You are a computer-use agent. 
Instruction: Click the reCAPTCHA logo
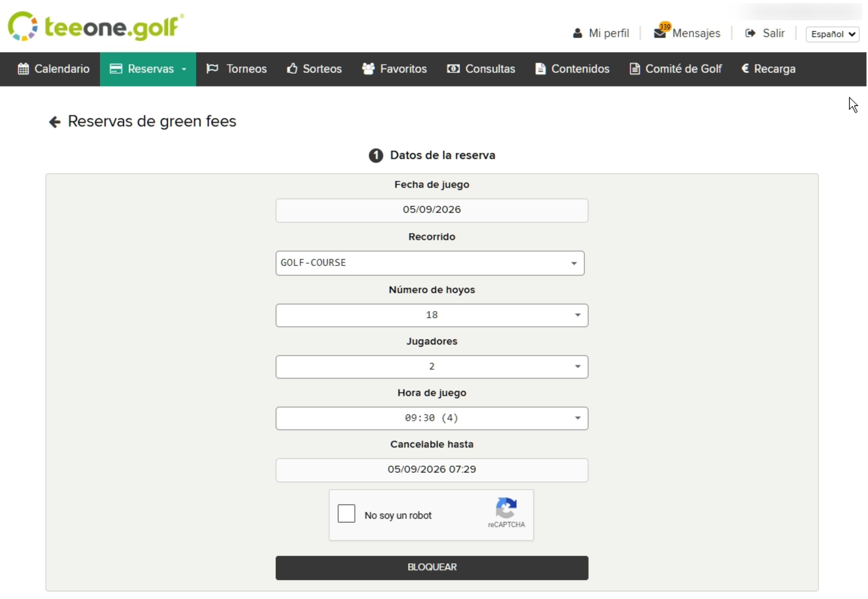[x=506, y=508]
